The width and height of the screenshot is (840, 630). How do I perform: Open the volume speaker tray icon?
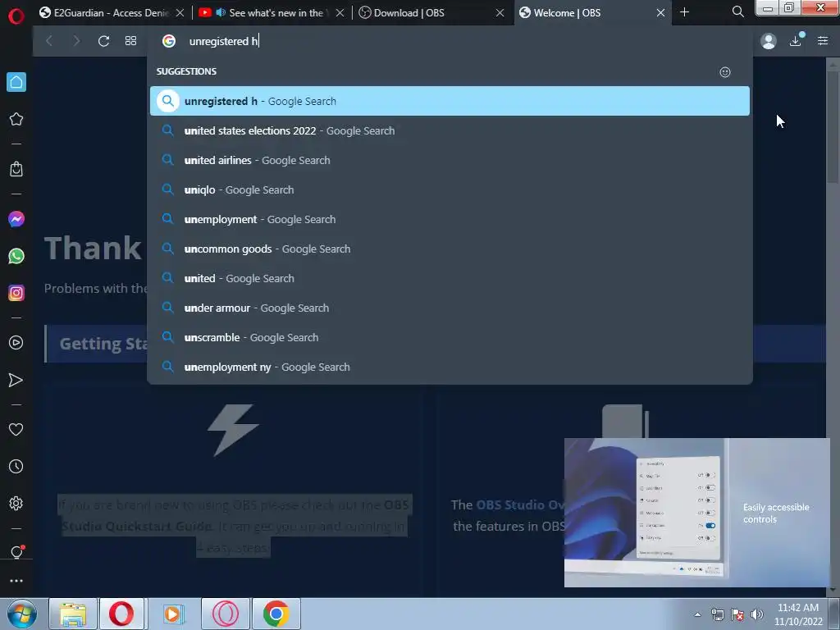coord(756,614)
